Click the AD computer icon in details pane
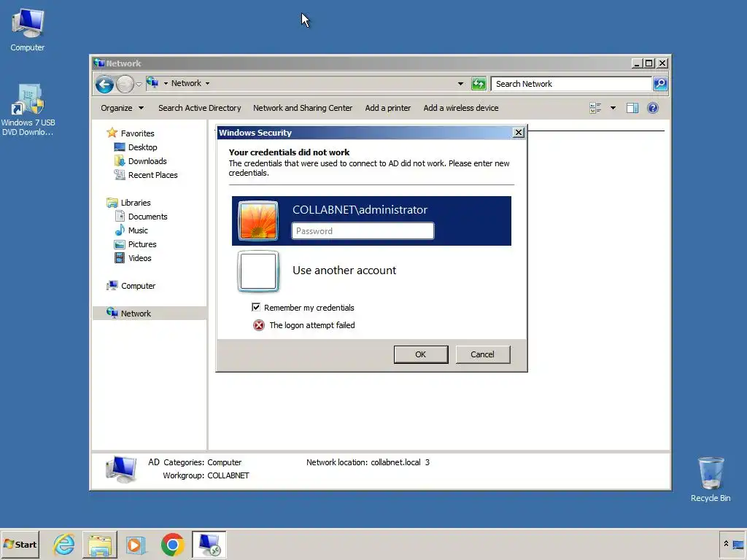The width and height of the screenshot is (747, 560). [x=122, y=469]
